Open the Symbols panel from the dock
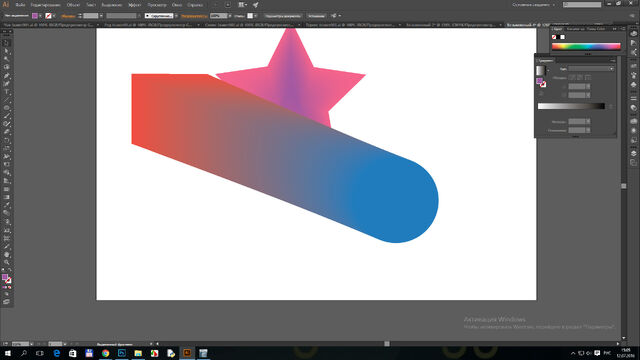 point(633,84)
